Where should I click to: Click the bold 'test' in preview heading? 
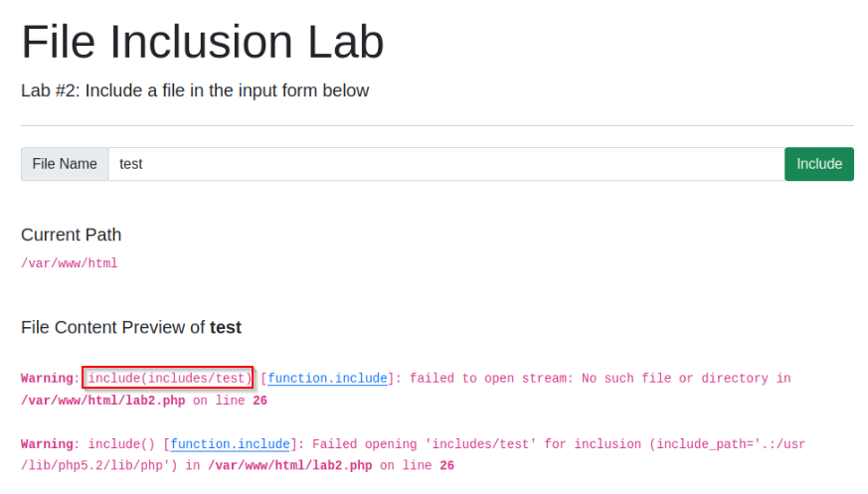coord(226,327)
